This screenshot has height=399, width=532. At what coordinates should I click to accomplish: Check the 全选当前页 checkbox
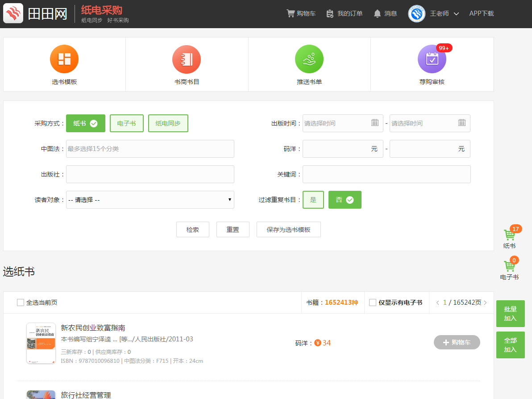coord(21,302)
